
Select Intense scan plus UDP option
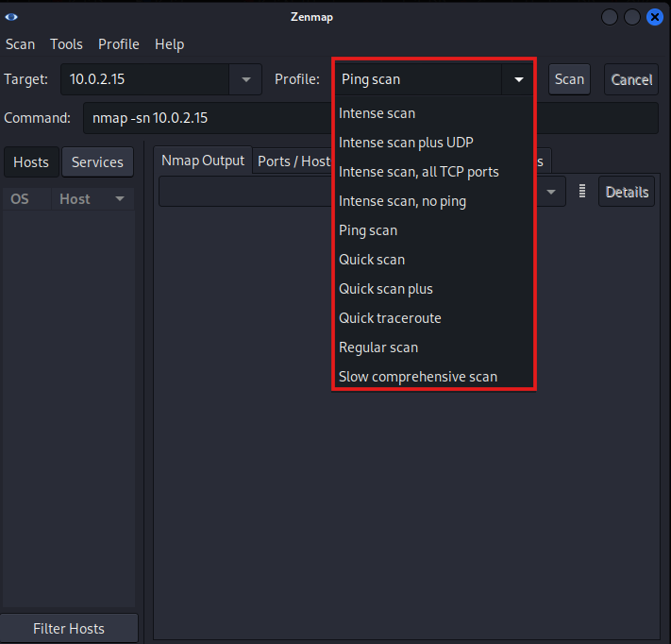click(x=434, y=143)
